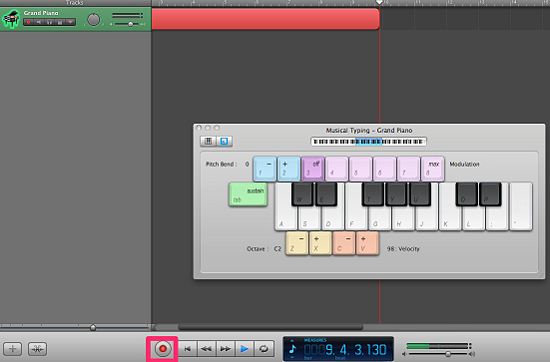Expand Grand Piano track automation arrow
The image size is (550, 362).
[x=71, y=22]
